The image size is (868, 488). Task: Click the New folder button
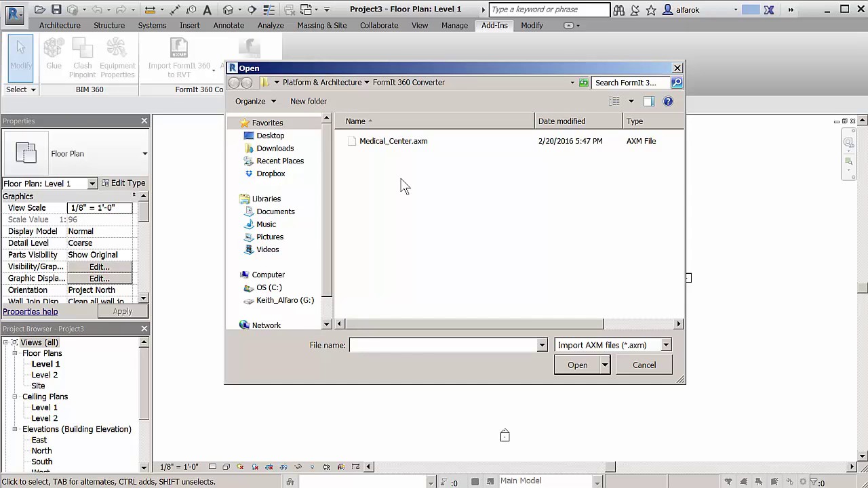click(x=309, y=101)
